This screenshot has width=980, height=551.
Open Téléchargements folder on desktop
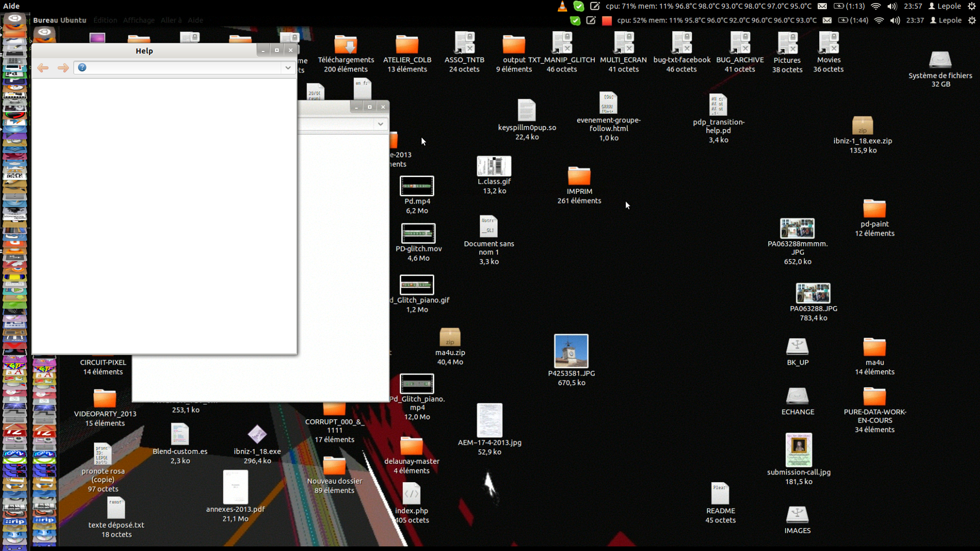[346, 45]
